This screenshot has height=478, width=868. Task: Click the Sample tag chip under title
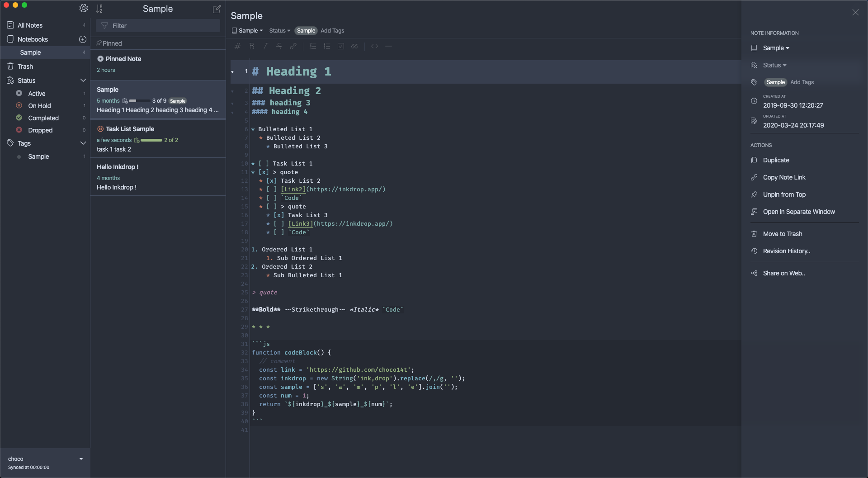pos(306,31)
